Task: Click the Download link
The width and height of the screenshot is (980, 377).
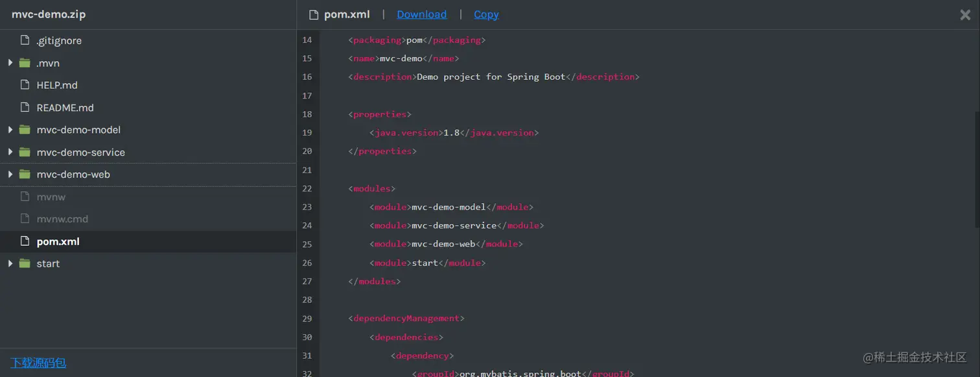Action: 421,14
